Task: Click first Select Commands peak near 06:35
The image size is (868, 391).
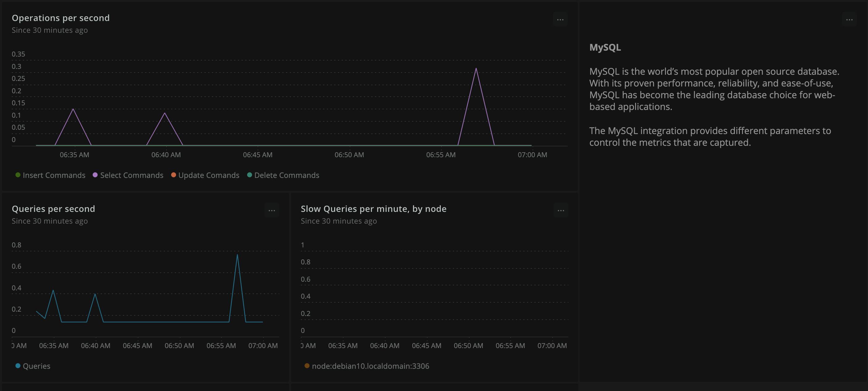Action: tap(73, 109)
